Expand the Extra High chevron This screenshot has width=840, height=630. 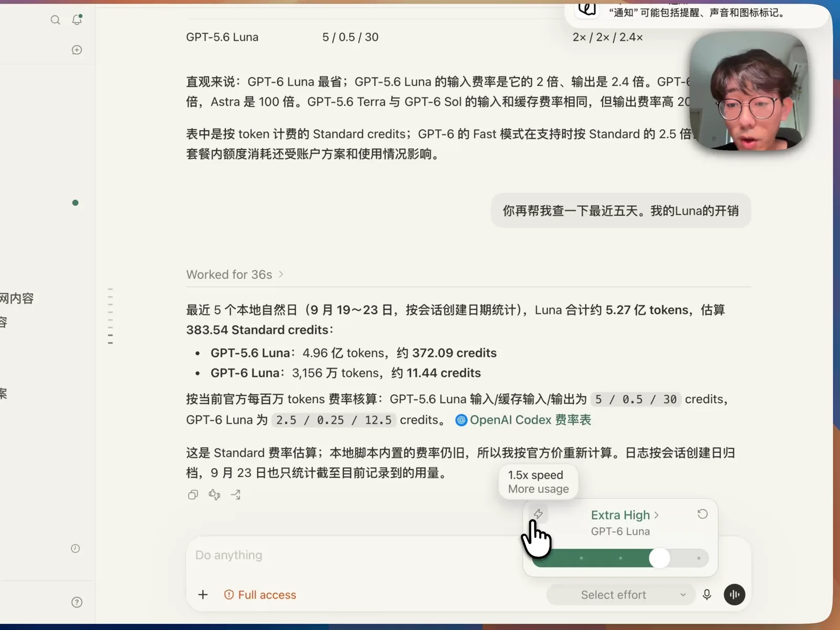click(656, 515)
